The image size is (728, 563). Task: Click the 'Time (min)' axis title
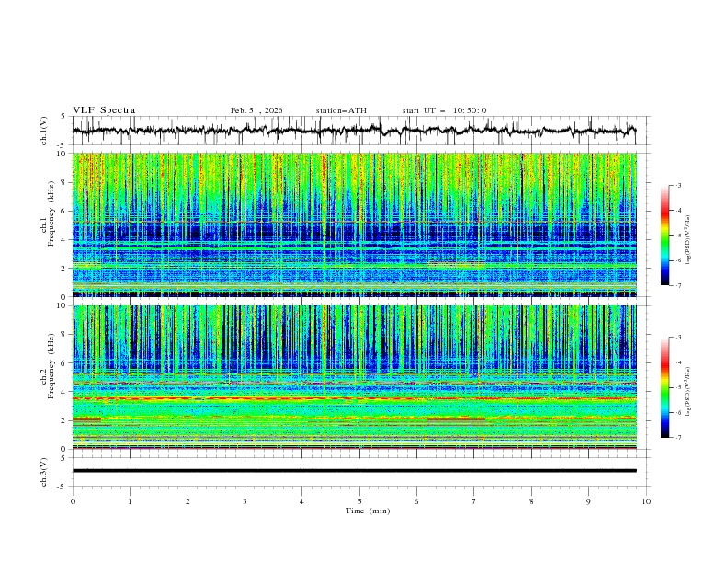click(x=368, y=511)
